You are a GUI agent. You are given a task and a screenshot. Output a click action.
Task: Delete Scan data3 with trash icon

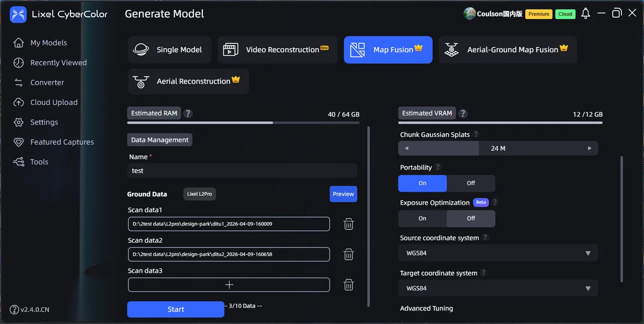349,285
